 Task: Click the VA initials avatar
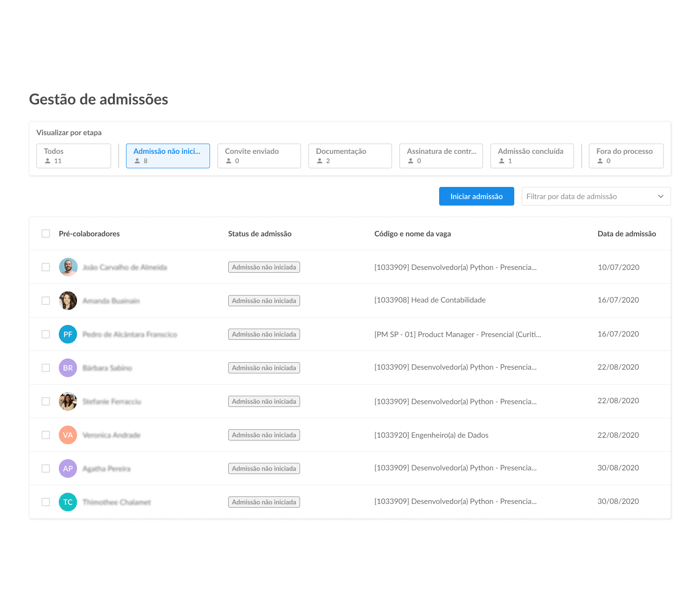tap(68, 435)
